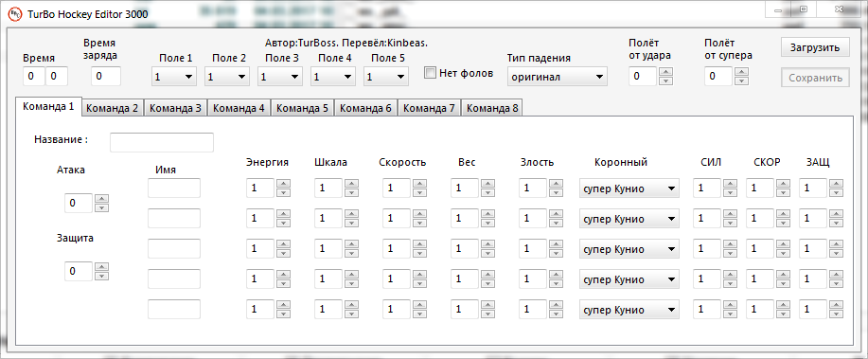Screen dimensions: 868x359
Task: Decrease Полёт от супера value
Action: 742,81
